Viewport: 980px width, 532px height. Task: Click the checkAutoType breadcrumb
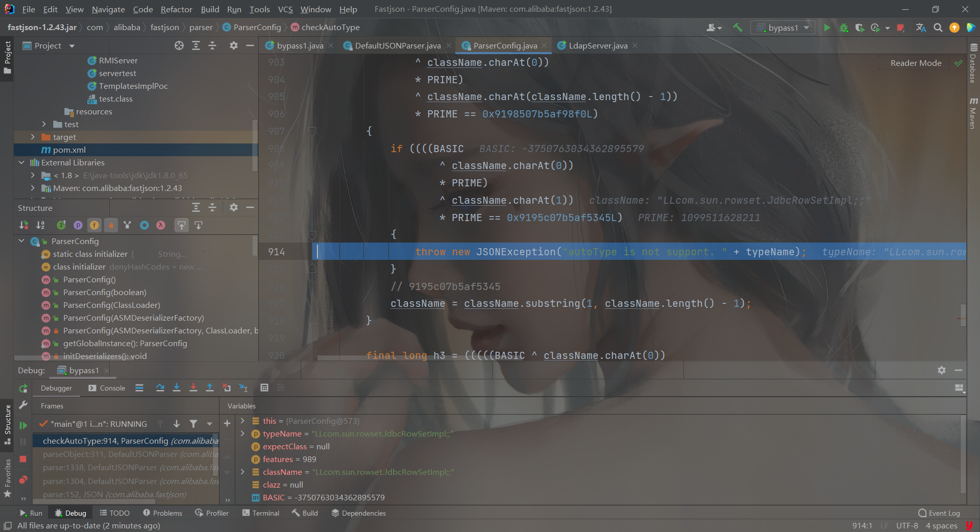pos(325,28)
